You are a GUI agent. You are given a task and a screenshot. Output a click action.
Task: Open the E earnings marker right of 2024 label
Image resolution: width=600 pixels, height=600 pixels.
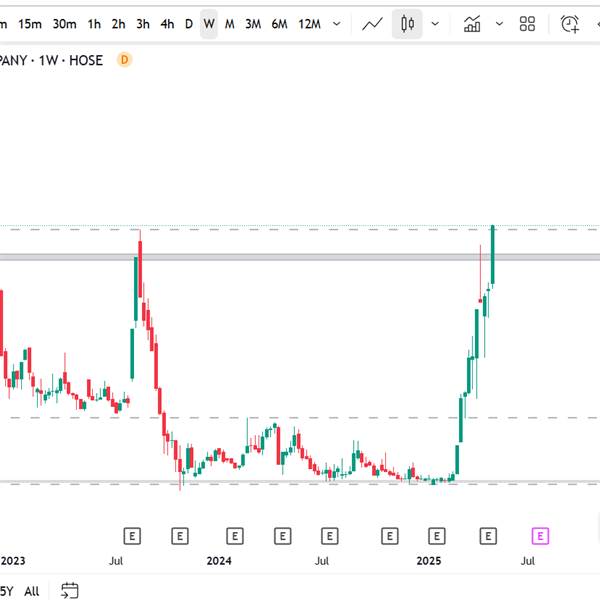(x=235, y=536)
